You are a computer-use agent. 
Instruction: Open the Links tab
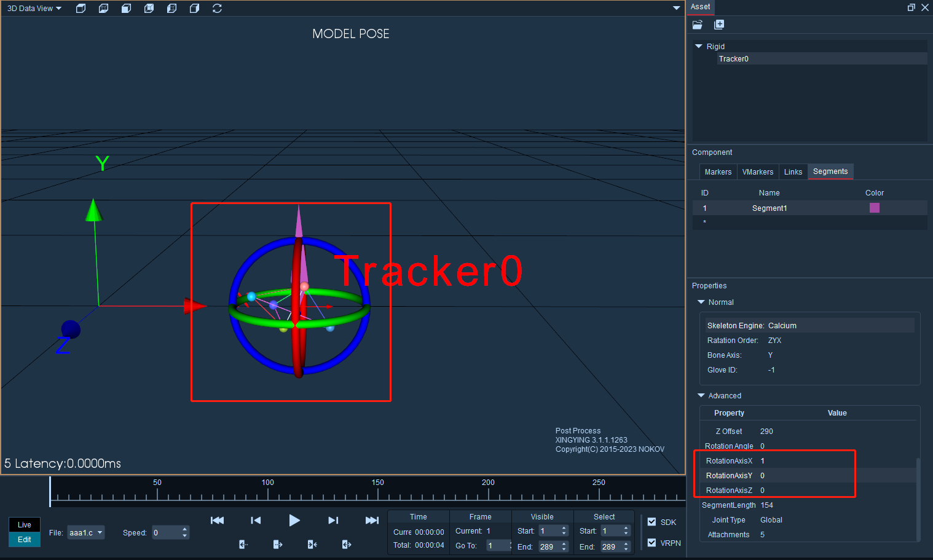(x=793, y=172)
